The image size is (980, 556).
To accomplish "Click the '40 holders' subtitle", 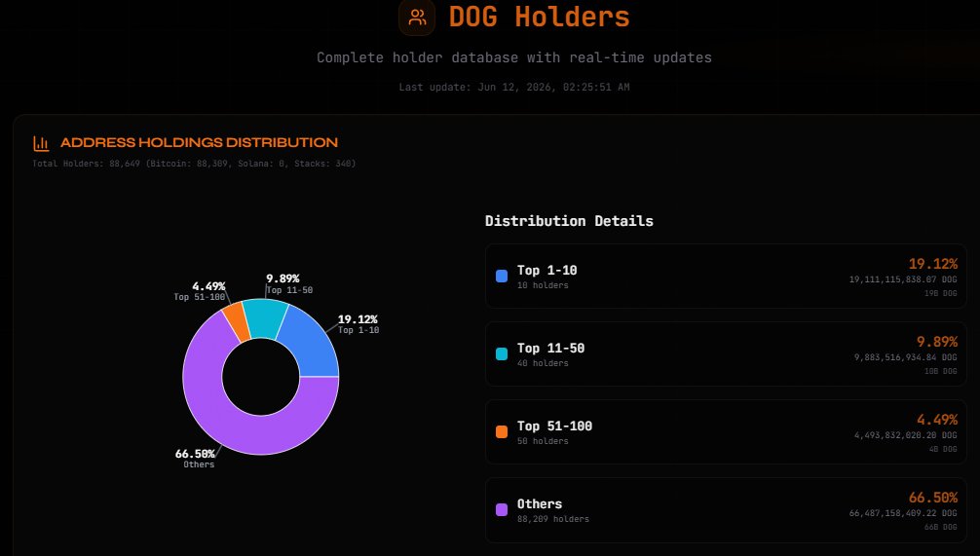I will (x=543, y=363).
